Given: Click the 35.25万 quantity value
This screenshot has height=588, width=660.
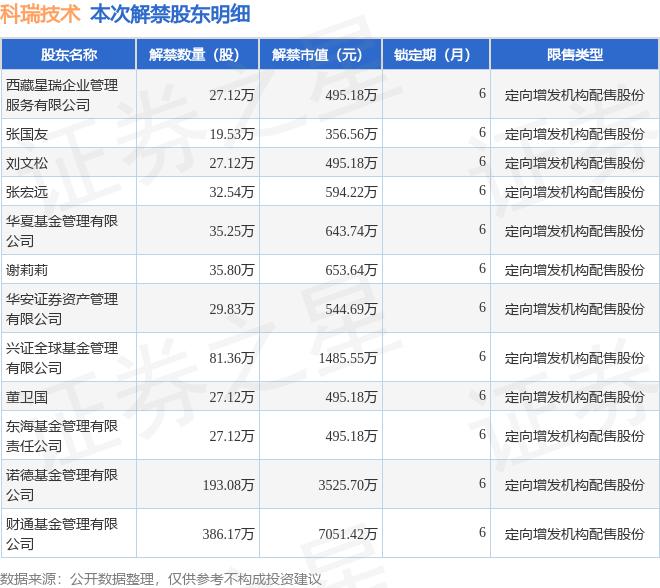Looking at the screenshot, I should [232, 231].
